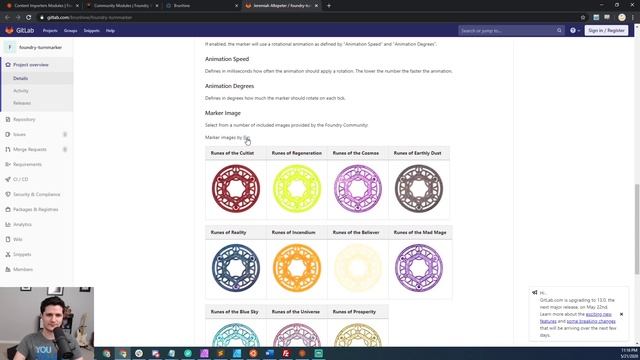Open FileZilla from the taskbar
Viewport: 640px width, 360px height.
(x=286, y=353)
